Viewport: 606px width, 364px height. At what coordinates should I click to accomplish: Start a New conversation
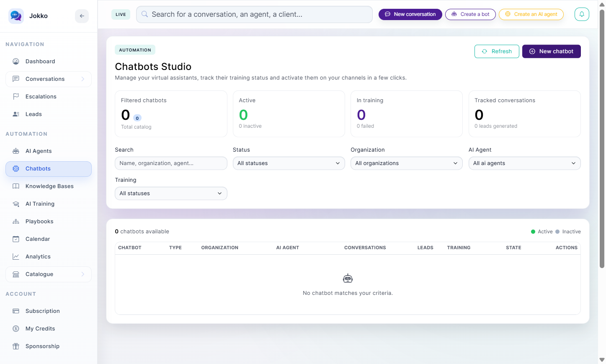410,14
